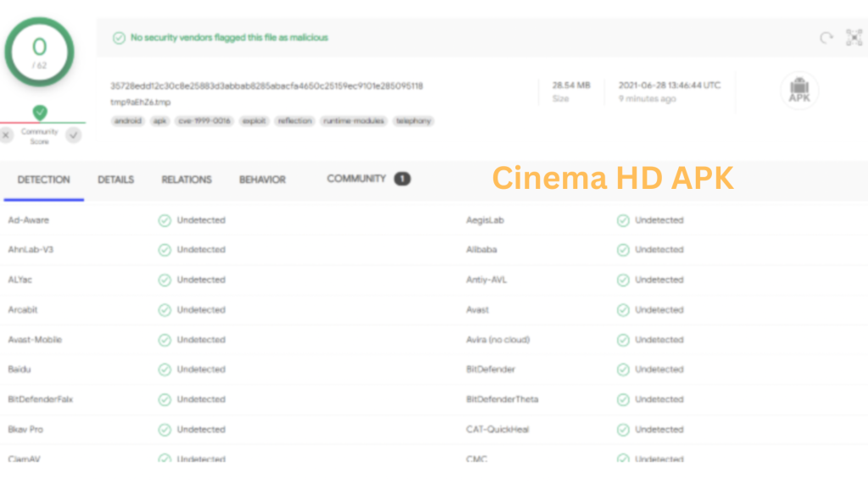The image size is (868, 488).
Task: Click the ALYac vendor name
Action: tap(20, 280)
